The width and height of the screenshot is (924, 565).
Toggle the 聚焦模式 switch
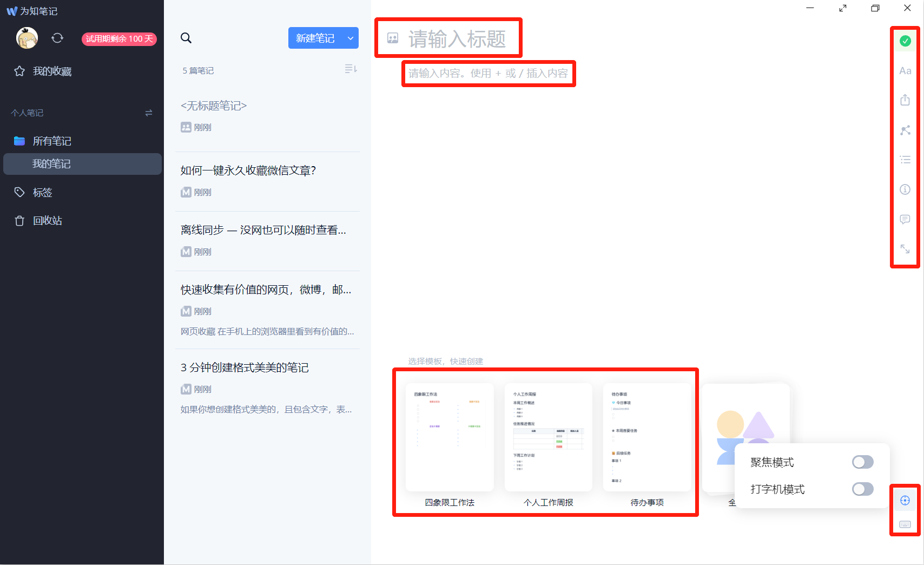[862, 462]
